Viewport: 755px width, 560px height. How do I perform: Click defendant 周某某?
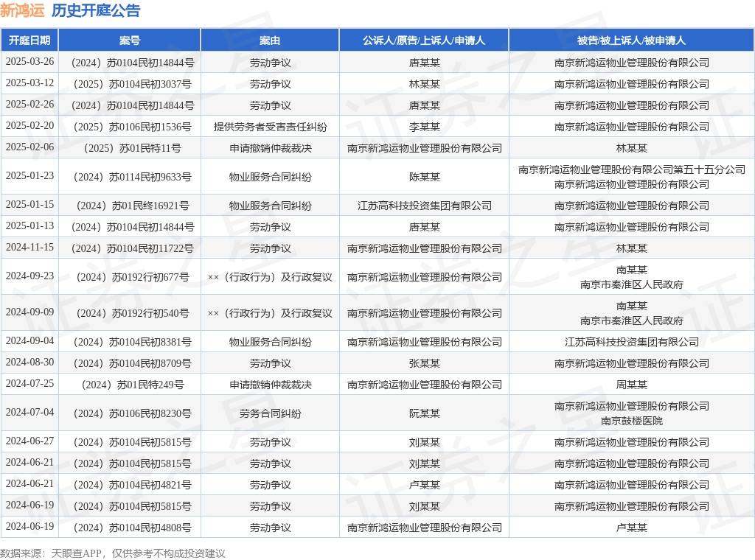point(631,385)
